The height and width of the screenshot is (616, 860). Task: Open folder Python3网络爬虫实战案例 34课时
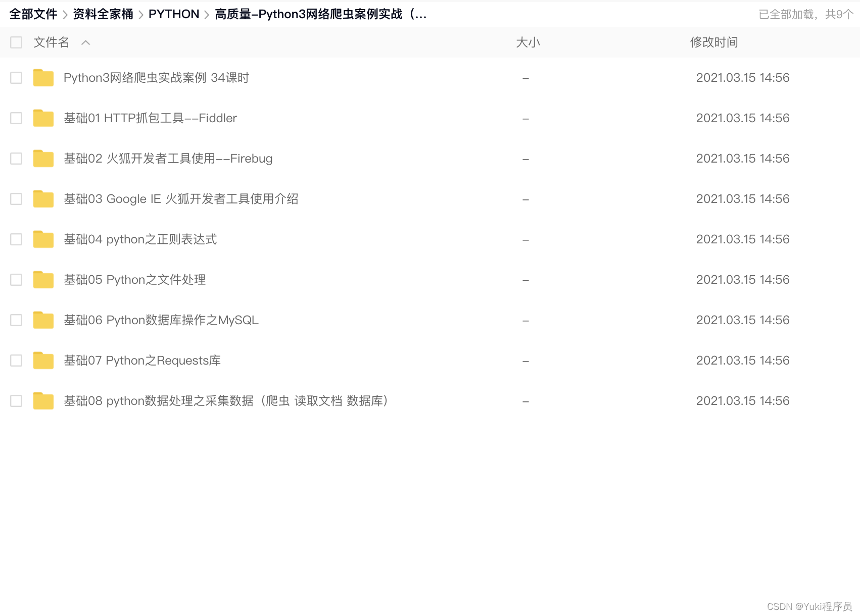(x=156, y=78)
